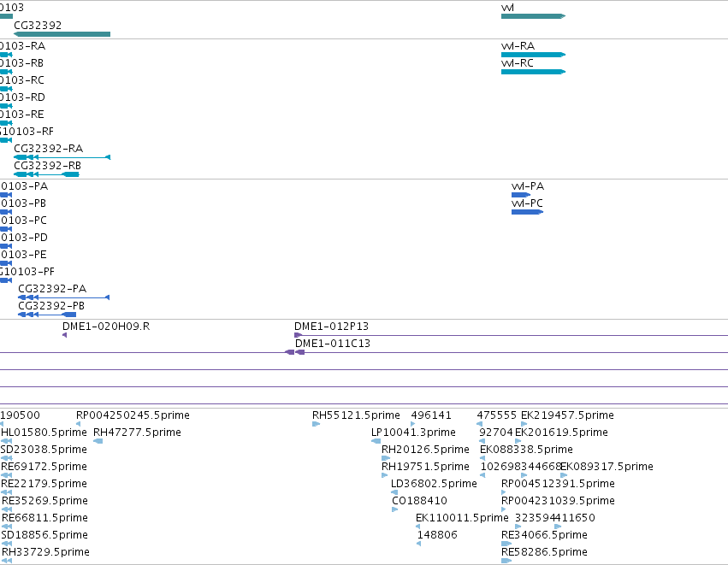The height and width of the screenshot is (565, 728).
Task: Select the CG32392-RA transcript
Action: 62,157
